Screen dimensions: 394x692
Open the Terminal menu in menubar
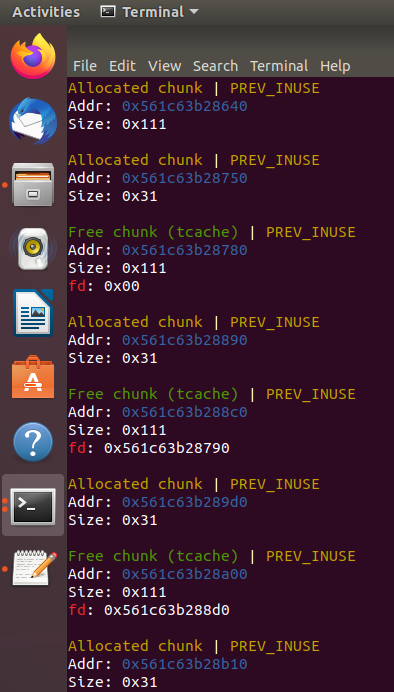pos(279,66)
